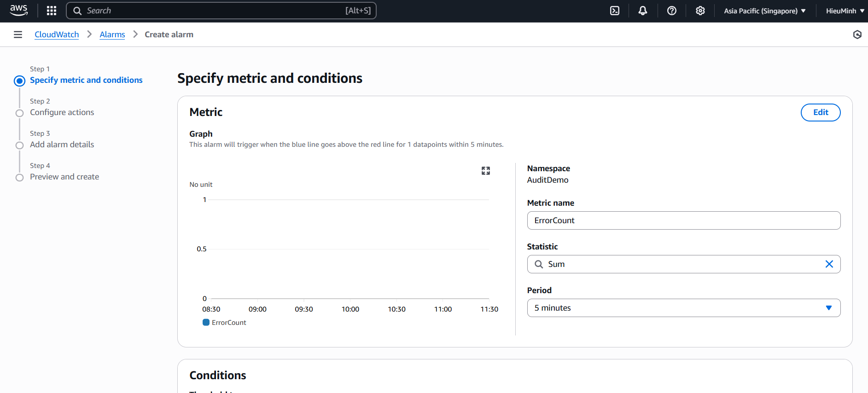Click the Create alarm breadcrumb text
Viewport: 868px width, 393px height.
pyautogui.click(x=169, y=35)
